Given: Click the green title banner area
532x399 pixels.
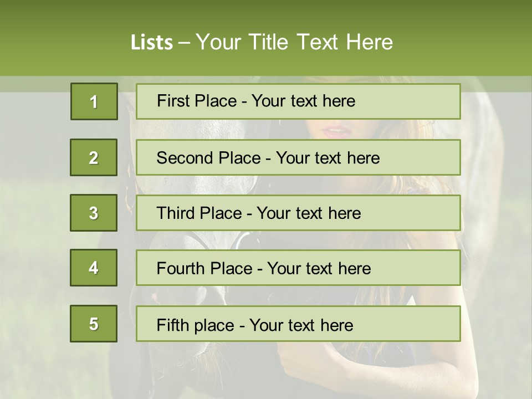Looking at the screenshot, I should (x=266, y=38).
